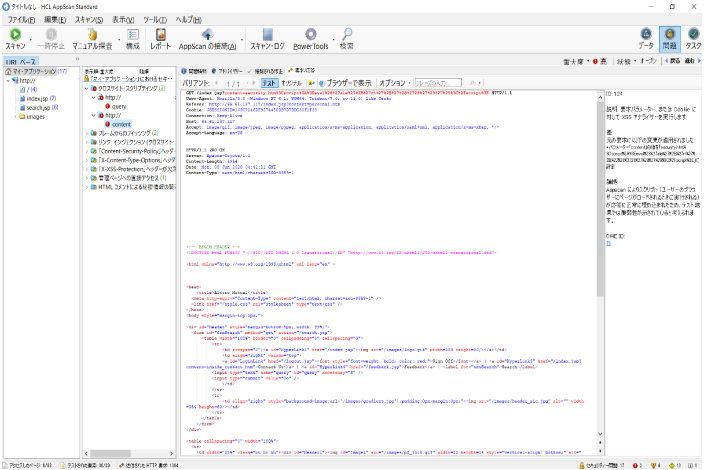This screenshot has height=470, width=704.
Task: Click the request pane vertical scrollbar
Action: click(x=600, y=198)
